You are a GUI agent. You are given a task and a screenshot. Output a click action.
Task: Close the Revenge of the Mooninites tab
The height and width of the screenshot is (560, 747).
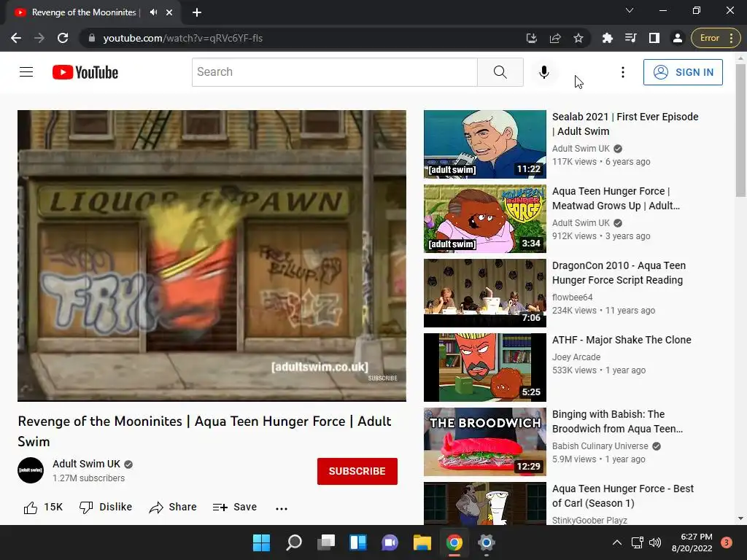tap(169, 12)
